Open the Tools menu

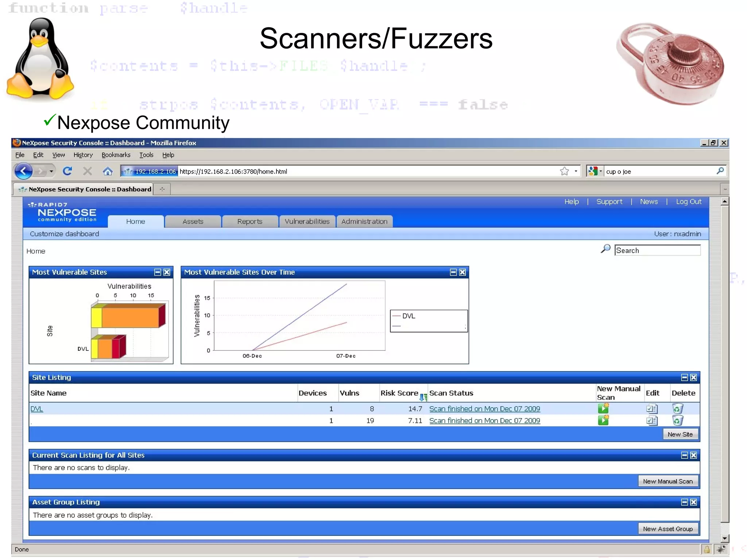coord(146,155)
